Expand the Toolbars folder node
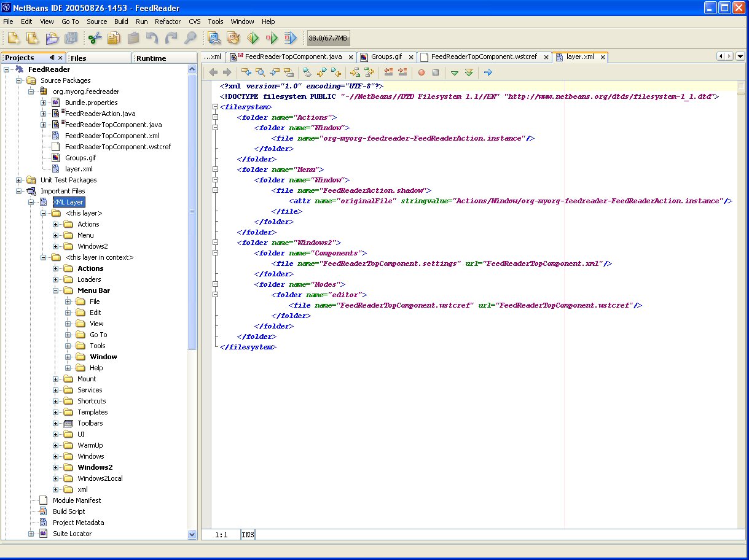 click(55, 423)
